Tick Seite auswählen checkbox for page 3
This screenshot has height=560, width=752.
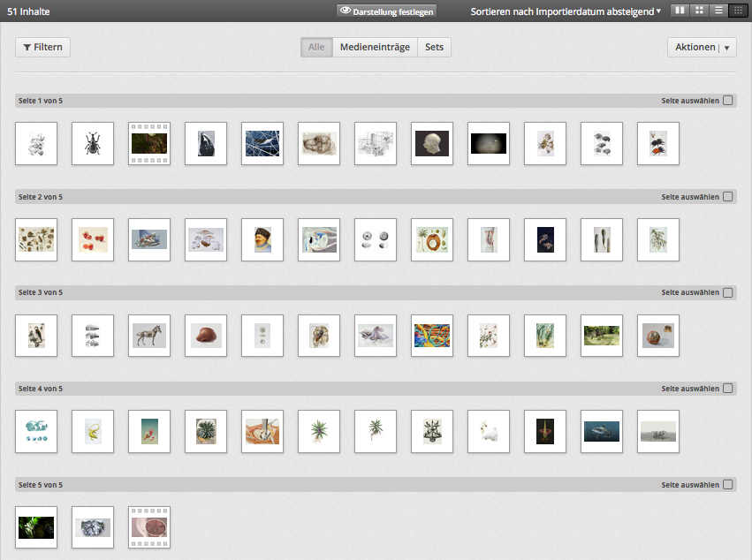(x=728, y=292)
